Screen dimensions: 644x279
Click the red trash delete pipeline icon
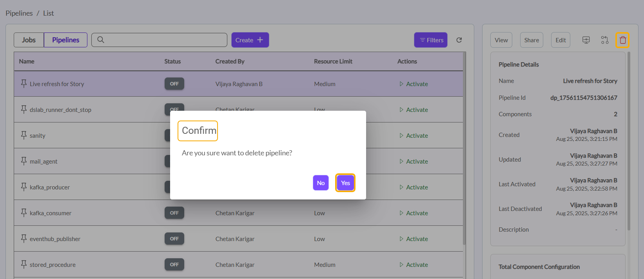click(622, 40)
